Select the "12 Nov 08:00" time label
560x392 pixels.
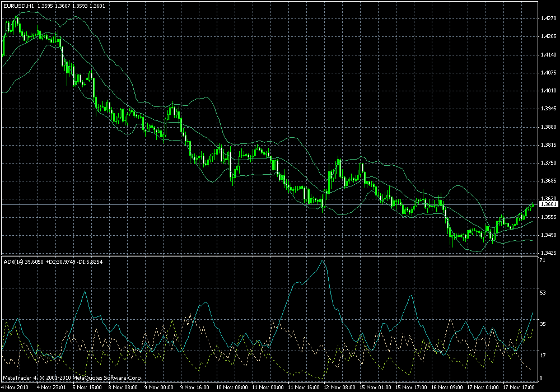[x=340, y=388]
